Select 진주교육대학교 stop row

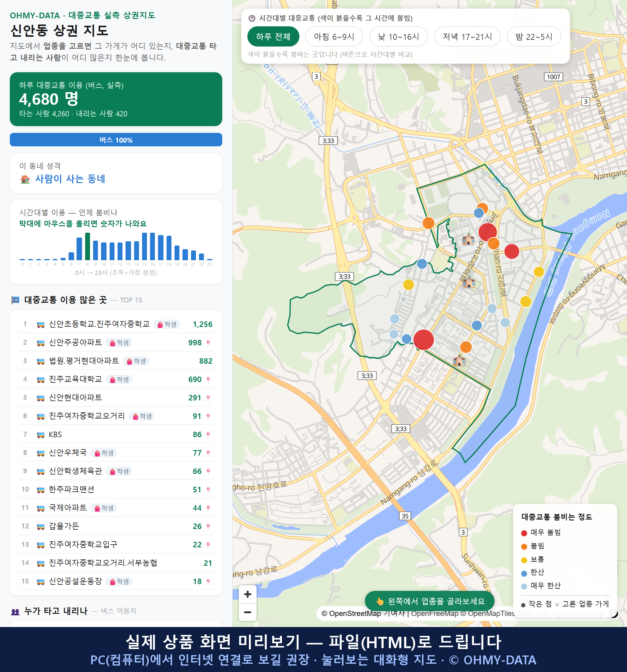(x=116, y=379)
